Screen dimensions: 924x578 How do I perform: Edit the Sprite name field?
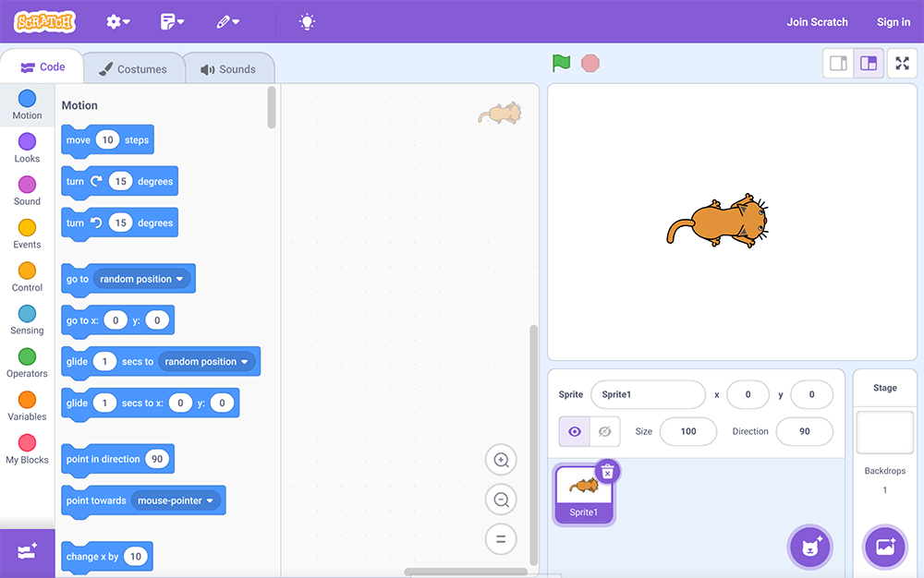(x=648, y=394)
